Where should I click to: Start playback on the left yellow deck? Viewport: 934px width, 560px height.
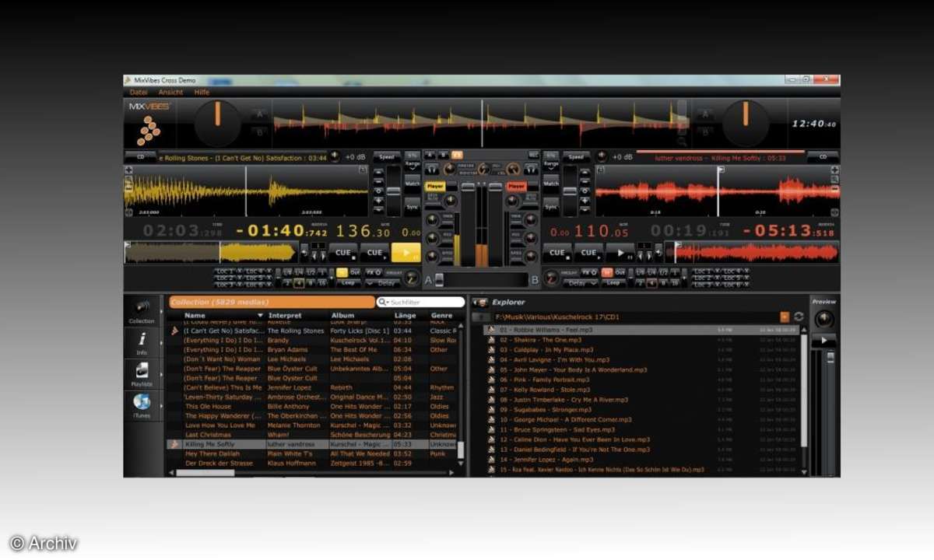click(x=406, y=253)
